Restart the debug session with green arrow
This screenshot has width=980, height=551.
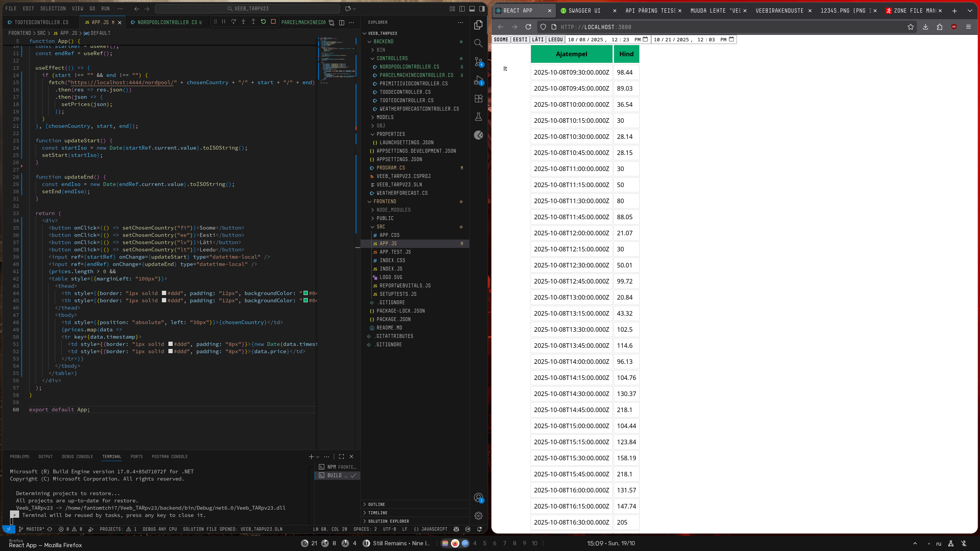pos(263,22)
